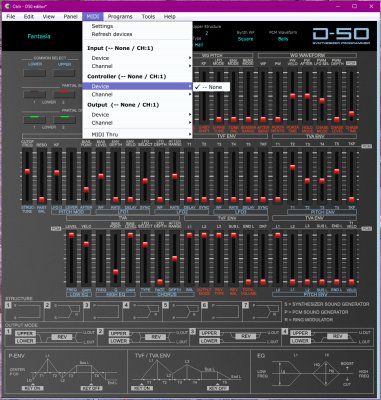Click the D-50 Synthesizer Programmer logo

point(341,36)
